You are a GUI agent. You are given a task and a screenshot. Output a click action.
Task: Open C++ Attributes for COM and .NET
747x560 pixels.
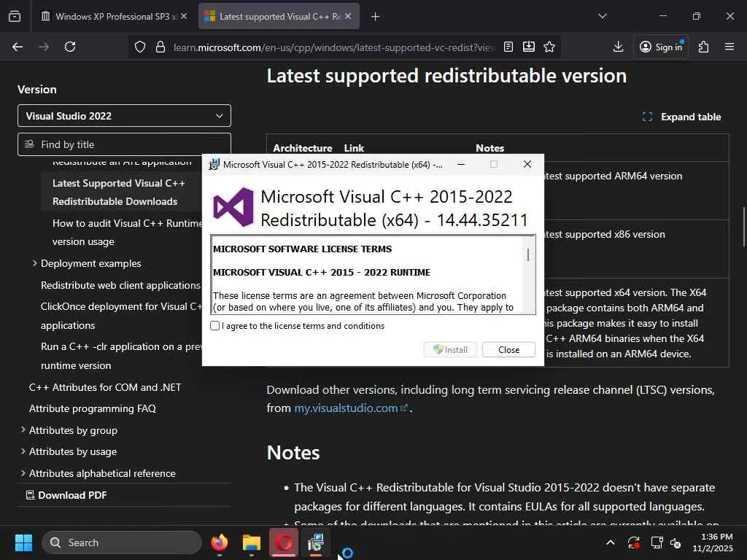pyautogui.click(x=105, y=387)
